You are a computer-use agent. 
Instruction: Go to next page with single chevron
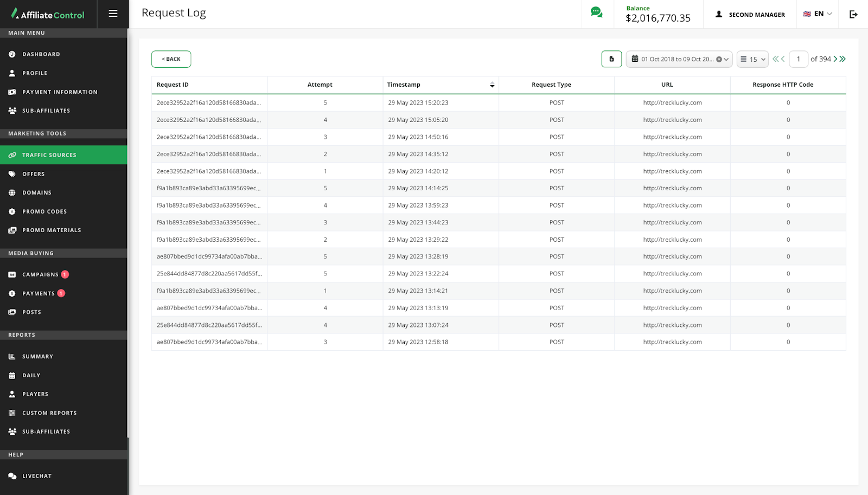pyautogui.click(x=835, y=59)
